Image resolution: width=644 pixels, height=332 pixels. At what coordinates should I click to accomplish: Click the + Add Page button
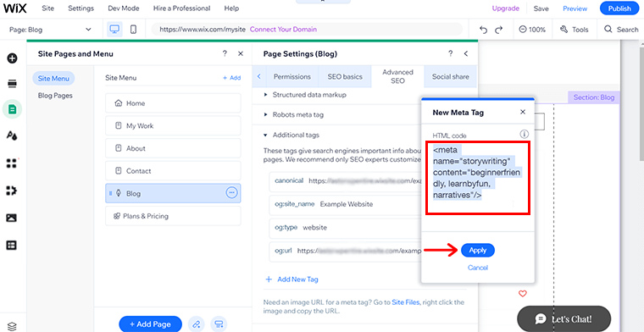tap(150, 324)
